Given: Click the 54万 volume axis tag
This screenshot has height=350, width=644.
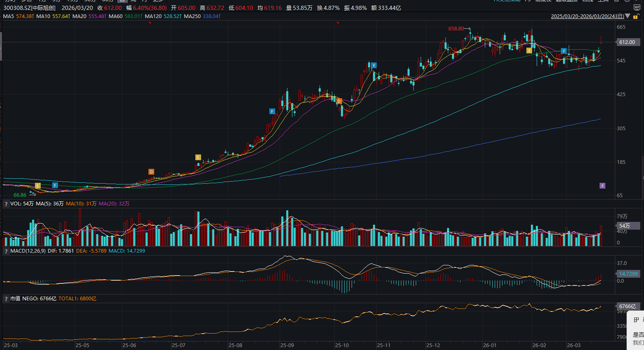Looking at the screenshot, I should pos(625,226).
